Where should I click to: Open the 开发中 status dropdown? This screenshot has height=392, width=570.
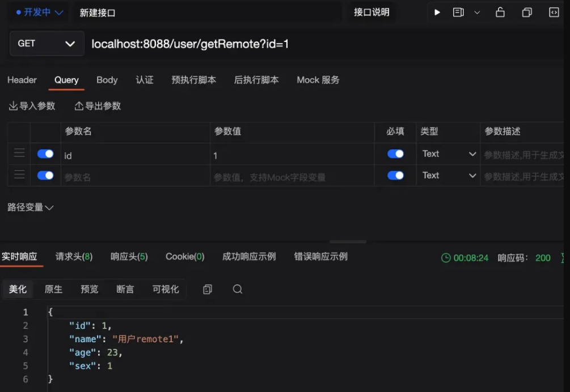[x=39, y=12]
